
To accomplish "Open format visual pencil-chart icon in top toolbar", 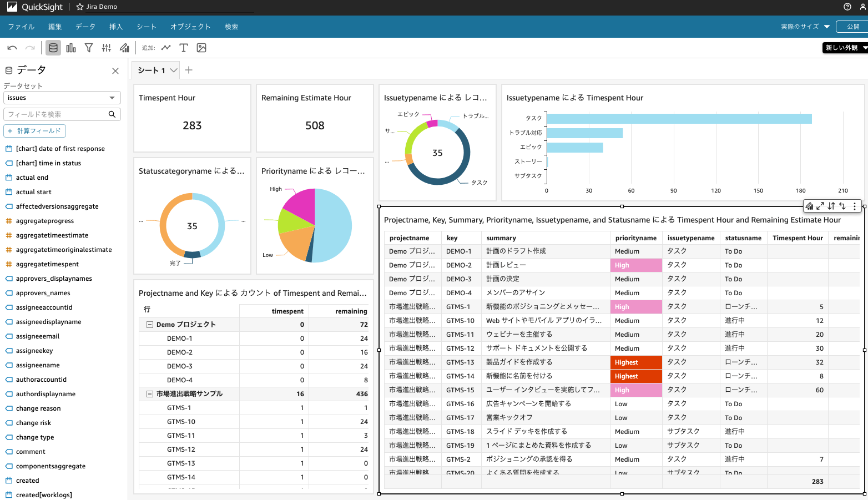I will click(x=125, y=48).
